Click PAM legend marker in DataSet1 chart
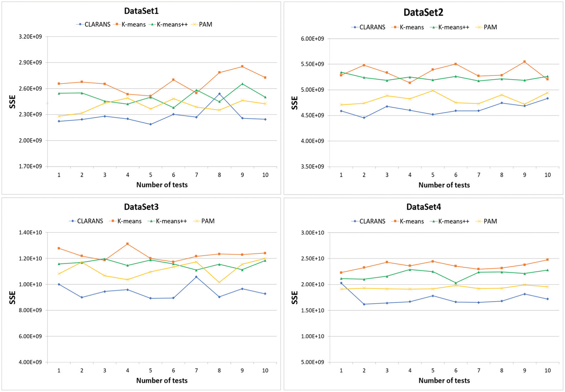Viewport: 565px width, 392px height. (x=194, y=24)
